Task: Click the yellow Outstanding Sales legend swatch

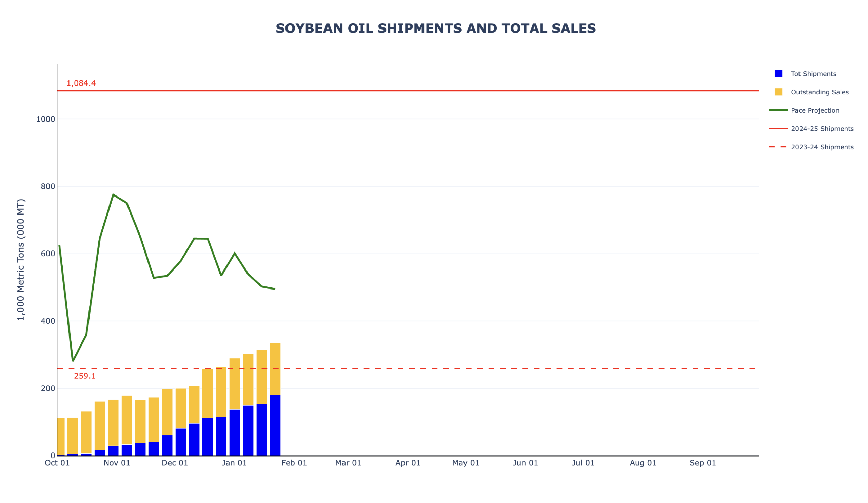Action: tap(778, 92)
